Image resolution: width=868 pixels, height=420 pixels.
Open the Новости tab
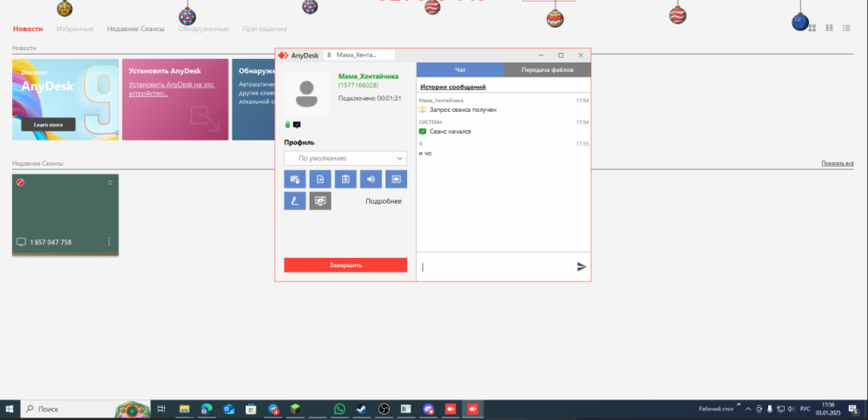tap(28, 29)
